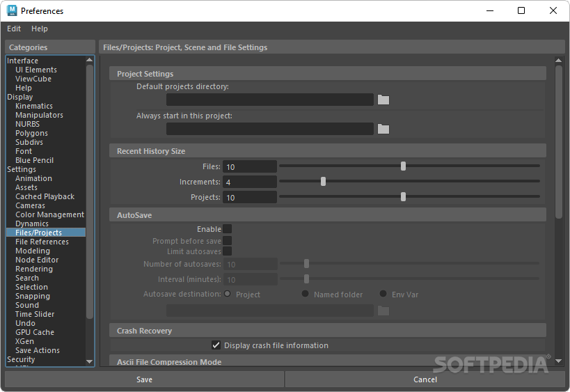Click the Increments slider handle
Screen dimensions: 570x392
(x=323, y=181)
